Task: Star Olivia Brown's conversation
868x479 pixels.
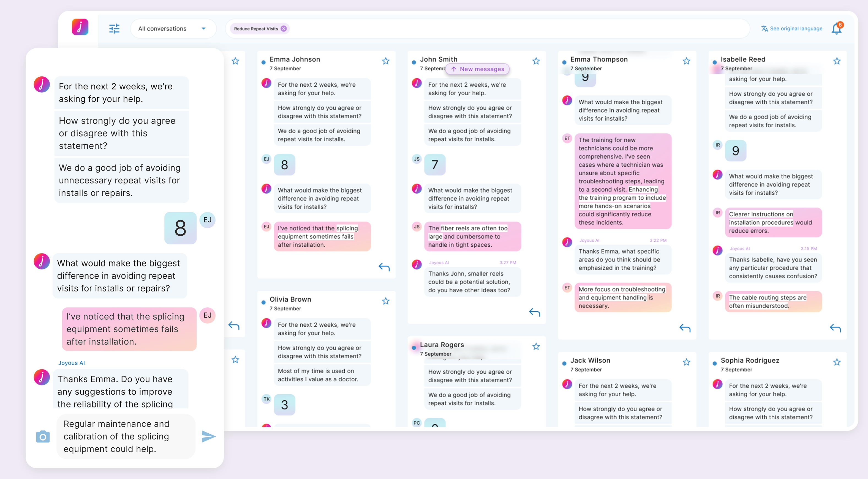Action: (385, 301)
